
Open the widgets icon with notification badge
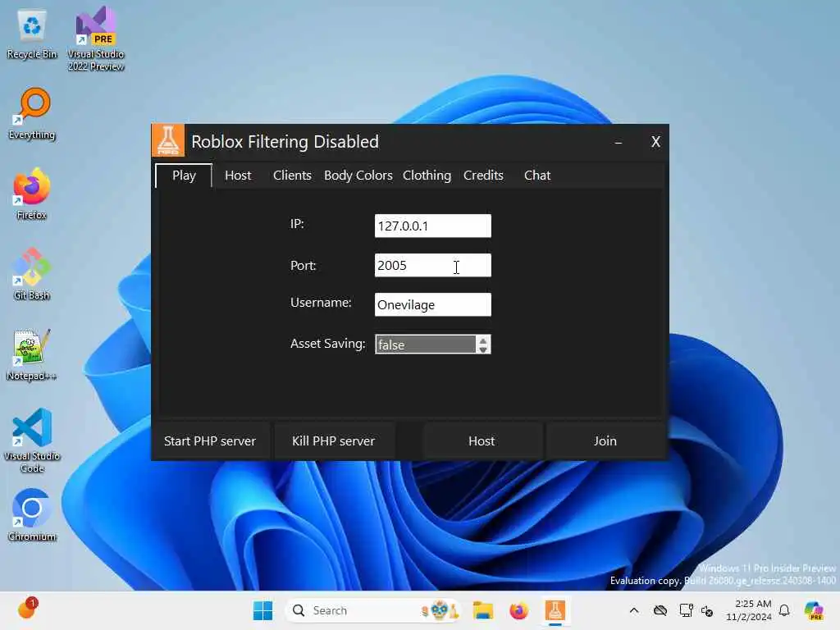pos(26,609)
